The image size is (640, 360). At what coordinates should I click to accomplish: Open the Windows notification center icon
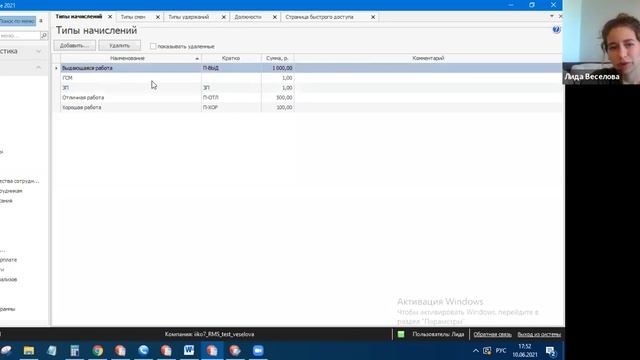(551, 351)
